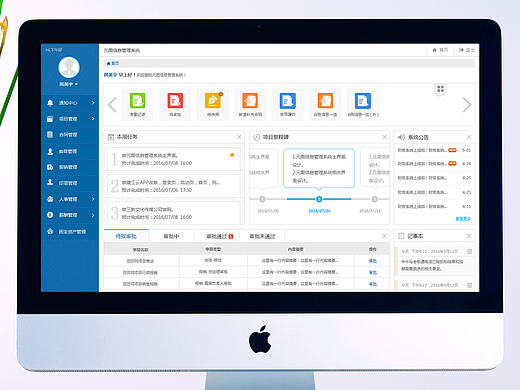This screenshot has height=390, width=520.
Task: Switch to the 审批未通过 tab
Action: pyautogui.click(x=262, y=236)
